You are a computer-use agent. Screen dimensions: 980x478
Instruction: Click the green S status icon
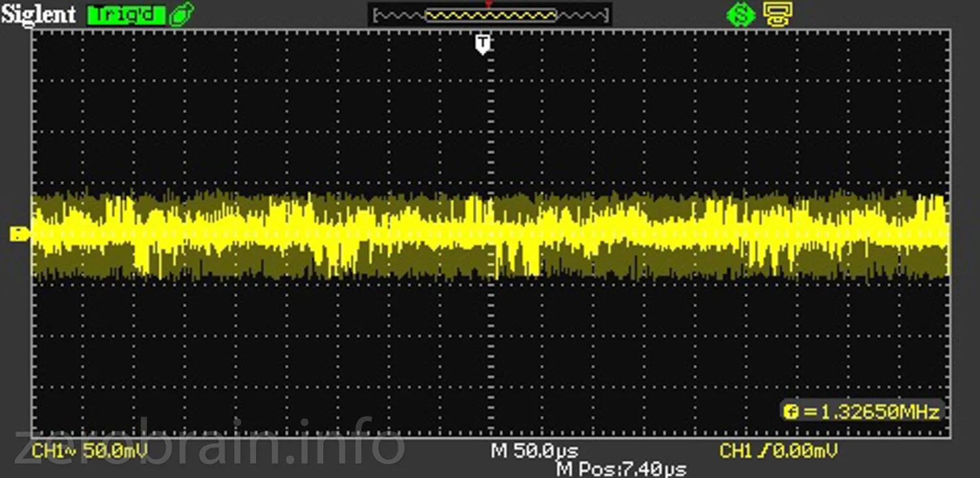(741, 15)
